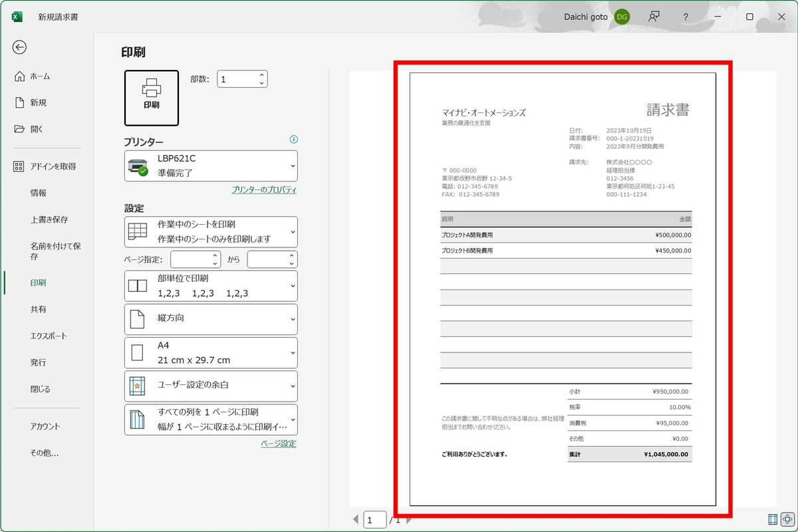This screenshot has width=798, height=532.
Task: Decrease the copies (部数) spinner value
Action: (x=262, y=84)
